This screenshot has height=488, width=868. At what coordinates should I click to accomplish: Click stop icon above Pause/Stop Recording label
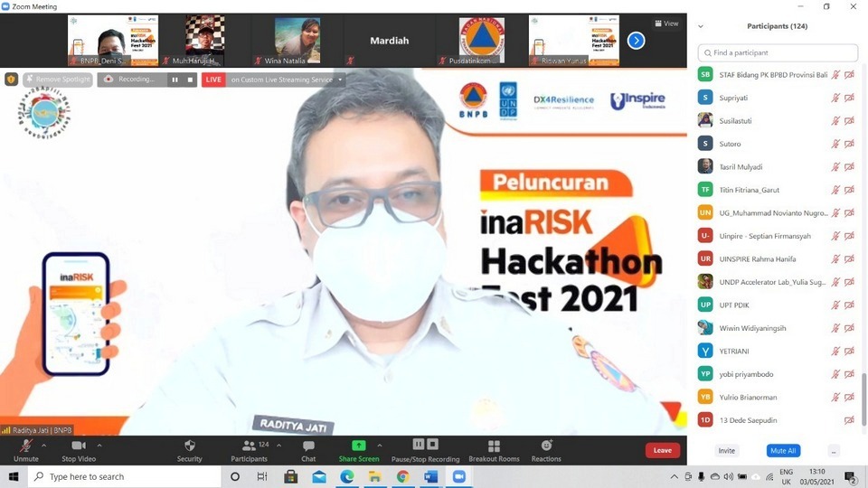click(x=433, y=445)
